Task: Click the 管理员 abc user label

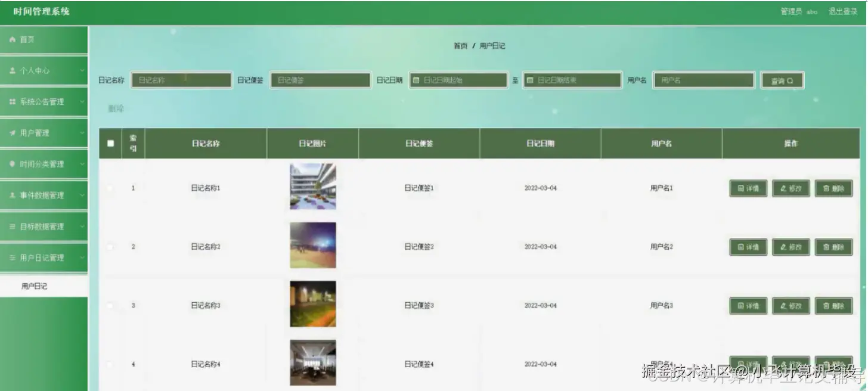Action: click(x=799, y=11)
